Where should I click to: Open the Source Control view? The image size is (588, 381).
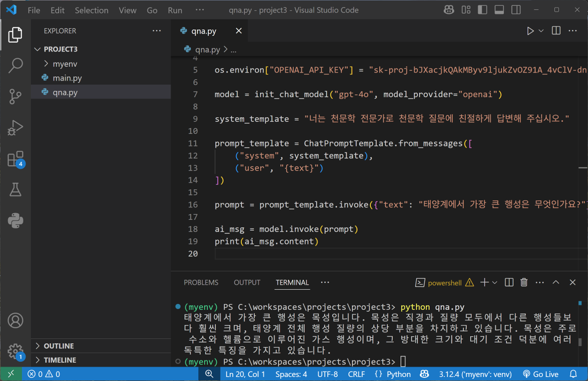point(15,96)
